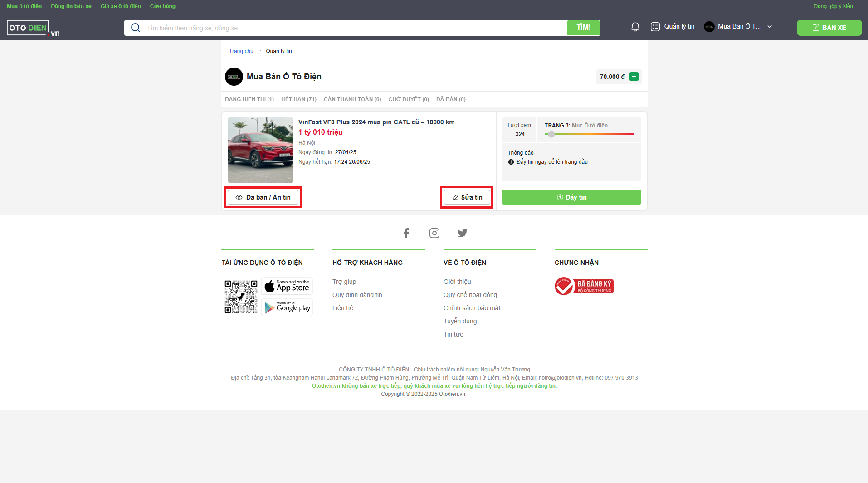Image resolution: width=868 pixels, height=483 pixels.
Task: Open the Twitter social icon
Action: click(x=462, y=233)
